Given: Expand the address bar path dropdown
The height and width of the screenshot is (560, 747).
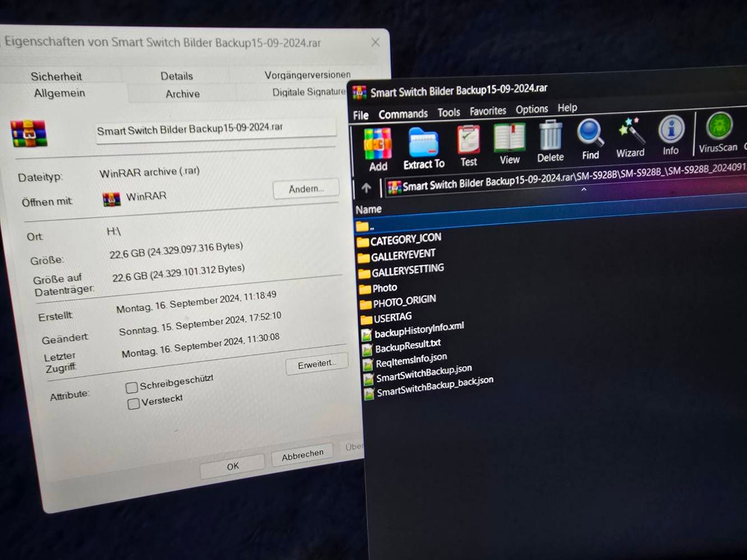Looking at the screenshot, I should tap(584, 190).
